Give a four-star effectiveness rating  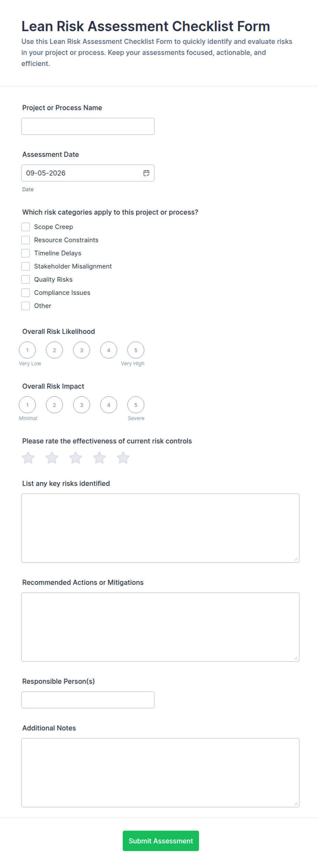pos(99,458)
